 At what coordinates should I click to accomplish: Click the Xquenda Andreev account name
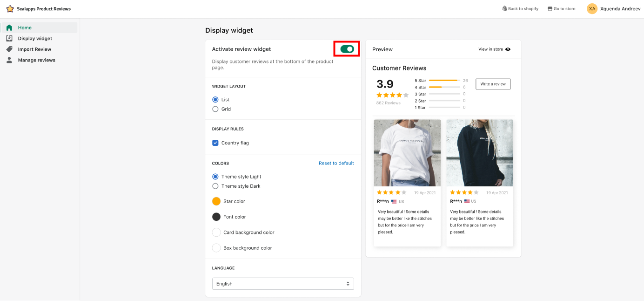pyautogui.click(x=620, y=8)
